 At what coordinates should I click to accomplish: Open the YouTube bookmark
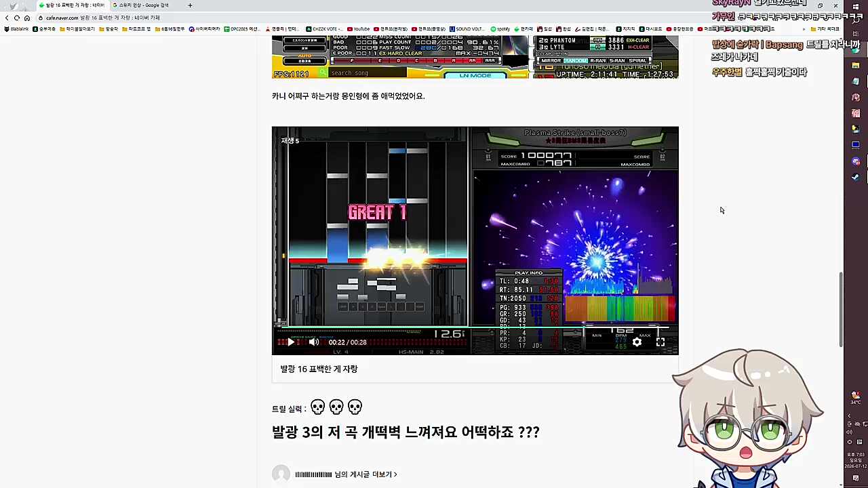[x=359, y=29]
